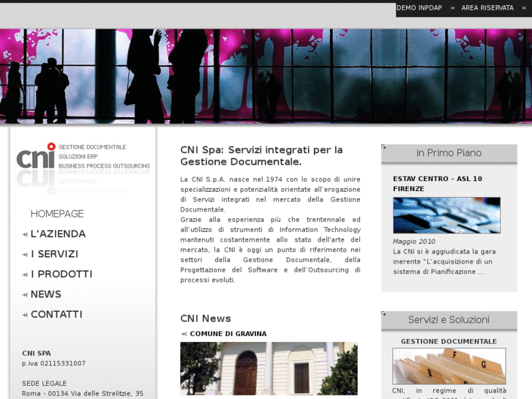Click the Roma Via delle Strelitzie address
The width and height of the screenshot is (532, 399).
(x=83, y=394)
